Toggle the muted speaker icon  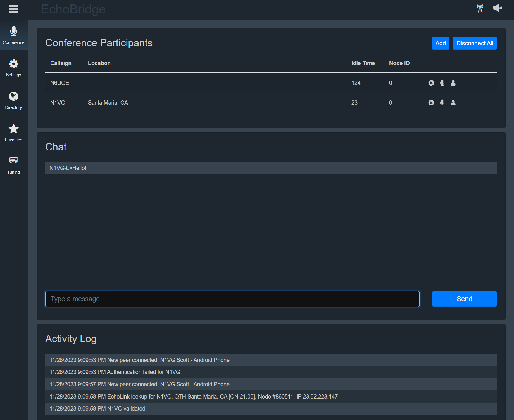[x=498, y=8]
